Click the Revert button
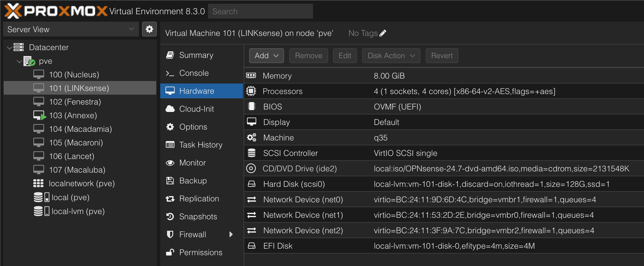The image size is (644, 266). click(x=442, y=56)
